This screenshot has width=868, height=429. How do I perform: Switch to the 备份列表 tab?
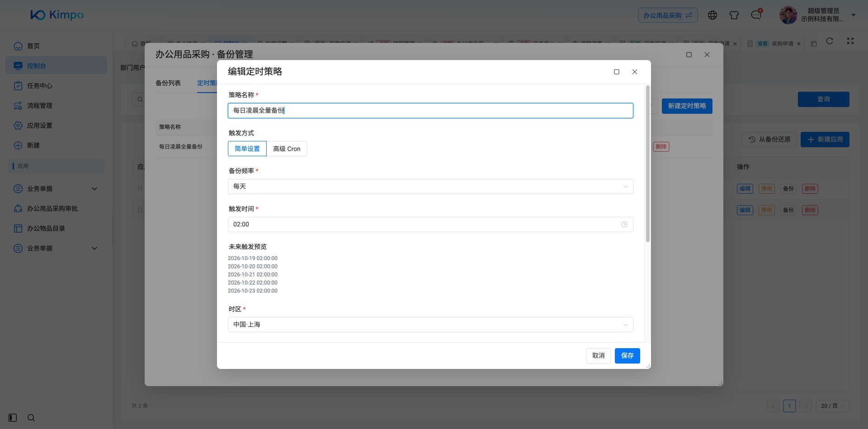point(168,83)
